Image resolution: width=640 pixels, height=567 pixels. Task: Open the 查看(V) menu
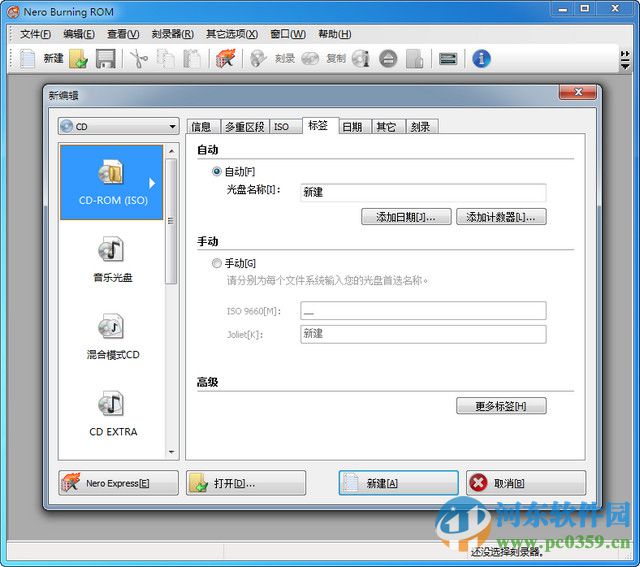click(123, 34)
